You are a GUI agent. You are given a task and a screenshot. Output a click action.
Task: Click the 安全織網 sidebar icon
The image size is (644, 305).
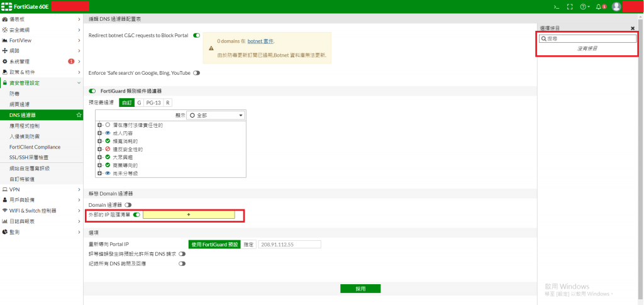pyautogui.click(x=5, y=30)
